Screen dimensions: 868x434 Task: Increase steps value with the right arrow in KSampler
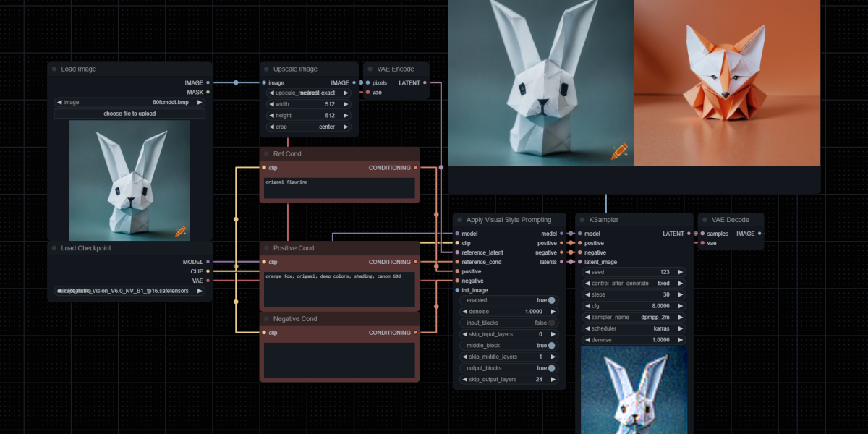point(680,295)
